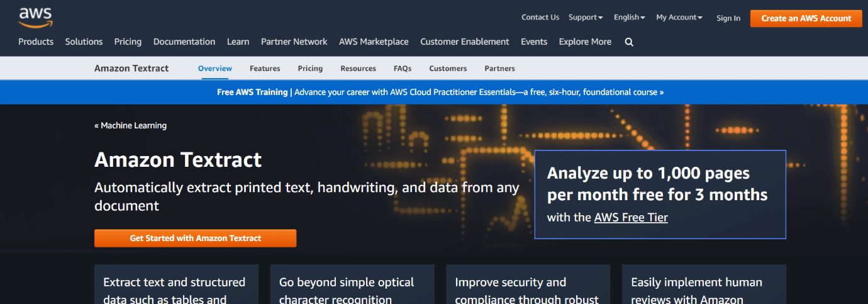Expand the English language dropdown
This screenshot has width=868, height=304.
630,18
